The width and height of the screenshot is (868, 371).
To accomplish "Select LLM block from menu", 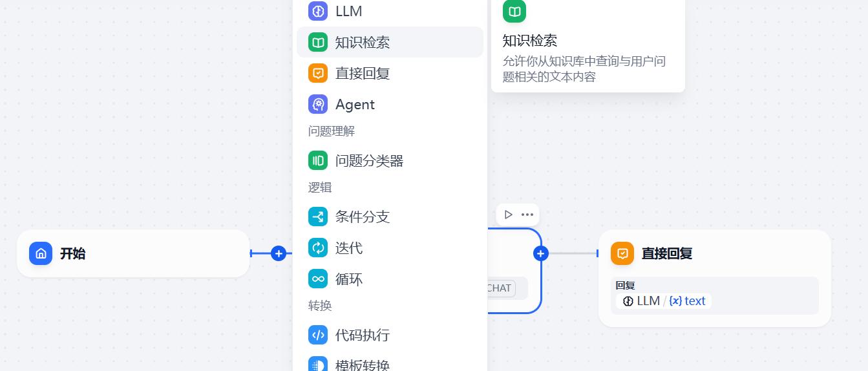I will 390,12.
